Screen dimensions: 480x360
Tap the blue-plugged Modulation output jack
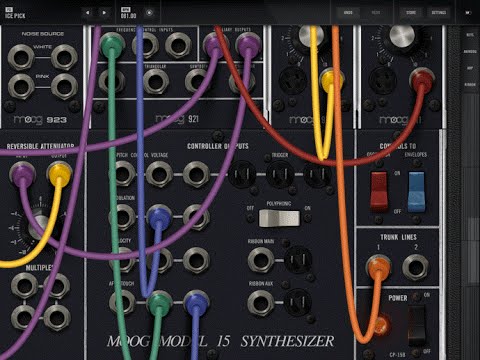tap(159, 217)
